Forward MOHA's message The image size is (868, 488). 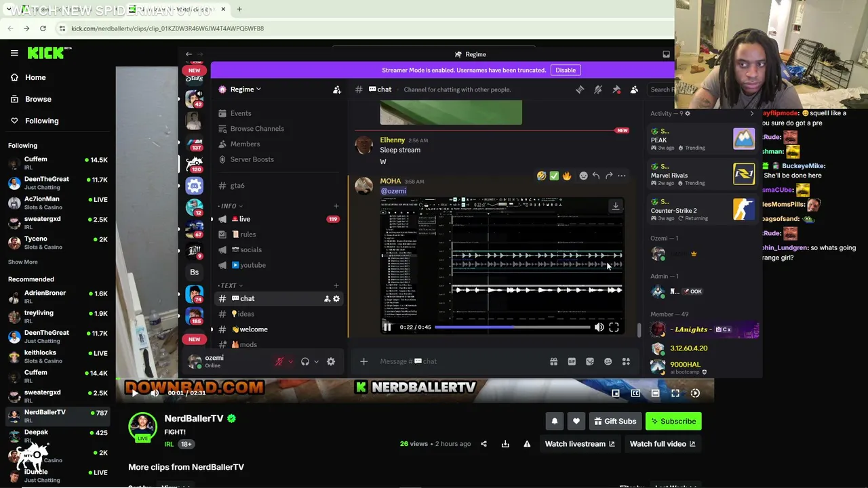(x=608, y=176)
